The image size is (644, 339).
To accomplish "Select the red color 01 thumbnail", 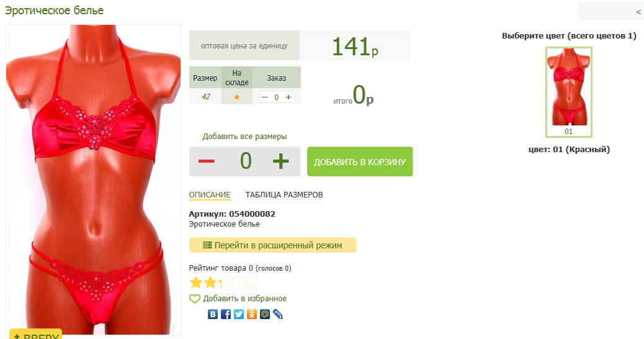I will (x=569, y=92).
